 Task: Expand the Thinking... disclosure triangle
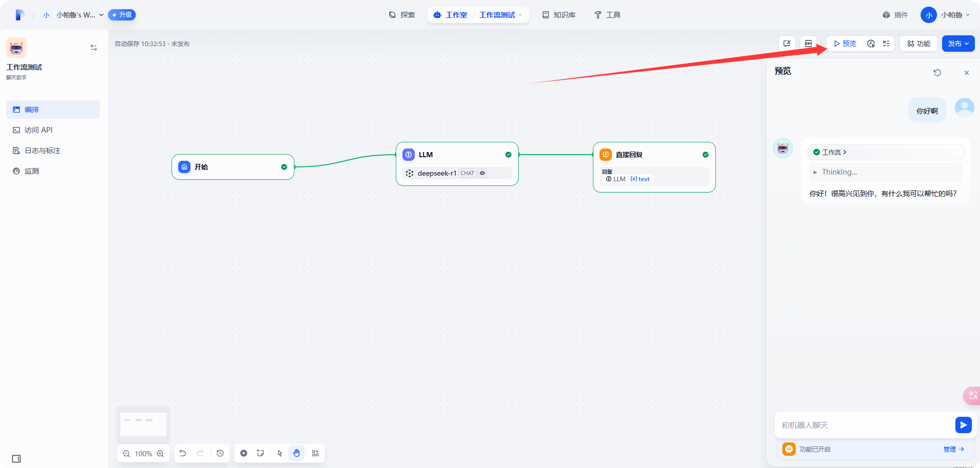[815, 173]
